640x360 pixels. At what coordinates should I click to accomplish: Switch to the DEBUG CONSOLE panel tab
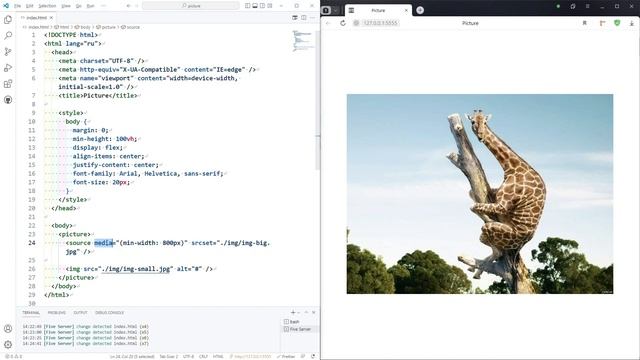pos(109,313)
